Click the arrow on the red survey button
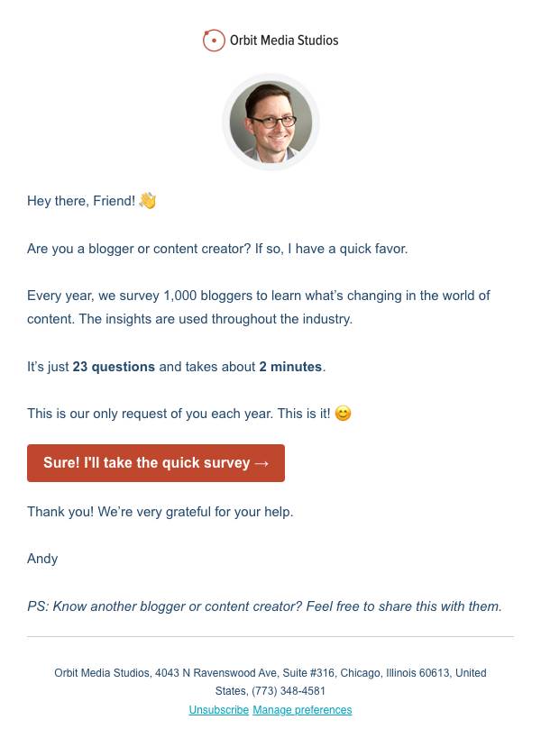The image size is (541, 756). click(261, 463)
